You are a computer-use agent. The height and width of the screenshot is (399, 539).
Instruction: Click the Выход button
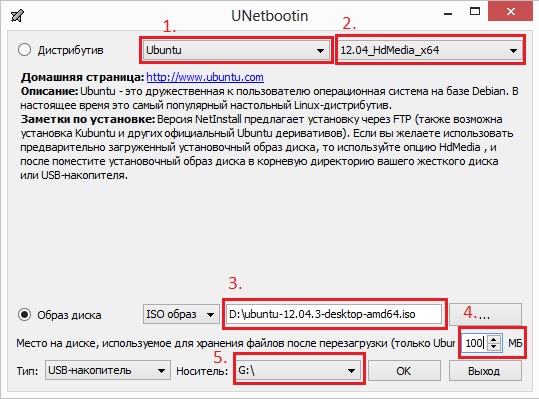tap(485, 370)
